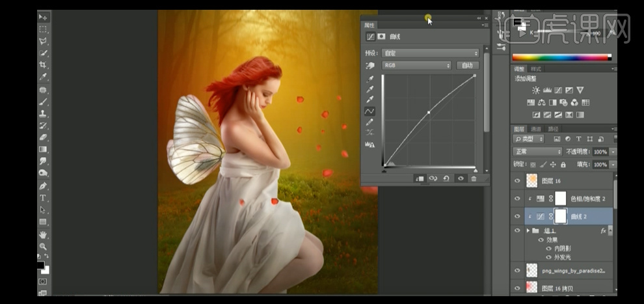Add a Color Balance adjustment
This screenshot has width=644, height=304.
pyautogui.click(x=542, y=102)
